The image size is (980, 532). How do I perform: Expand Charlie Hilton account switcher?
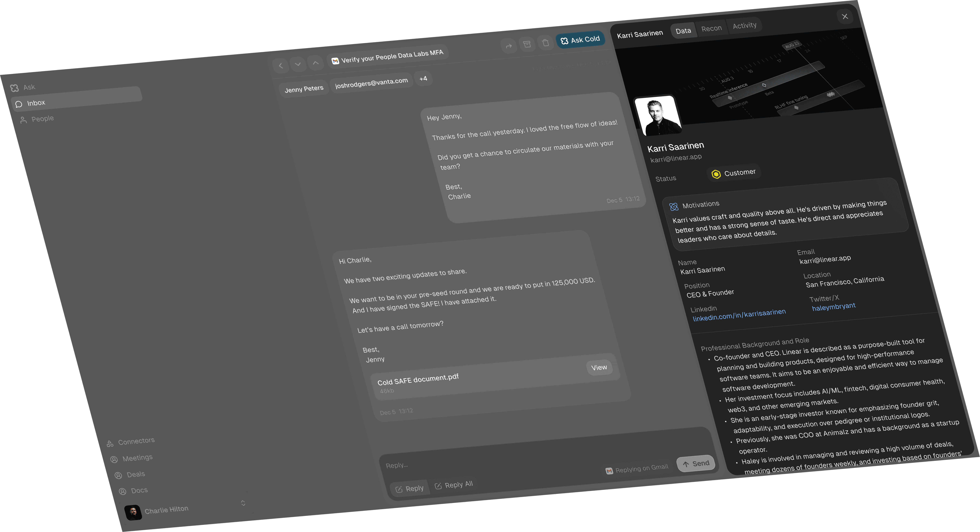(243, 503)
